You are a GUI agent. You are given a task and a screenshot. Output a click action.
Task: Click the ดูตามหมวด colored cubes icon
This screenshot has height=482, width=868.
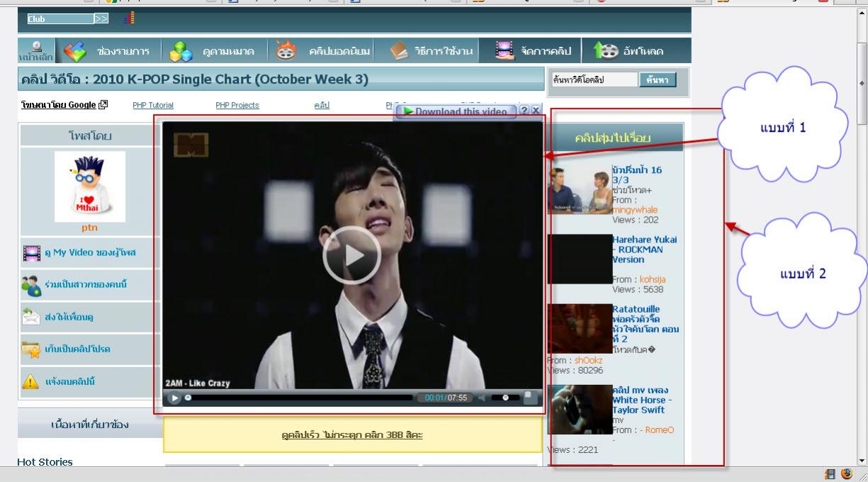pyautogui.click(x=181, y=51)
